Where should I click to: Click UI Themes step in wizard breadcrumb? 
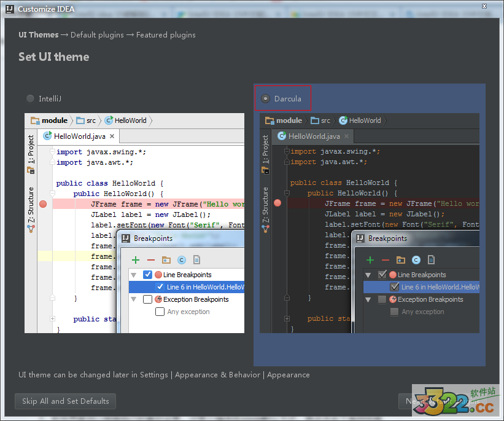pyautogui.click(x=39, y=35)
